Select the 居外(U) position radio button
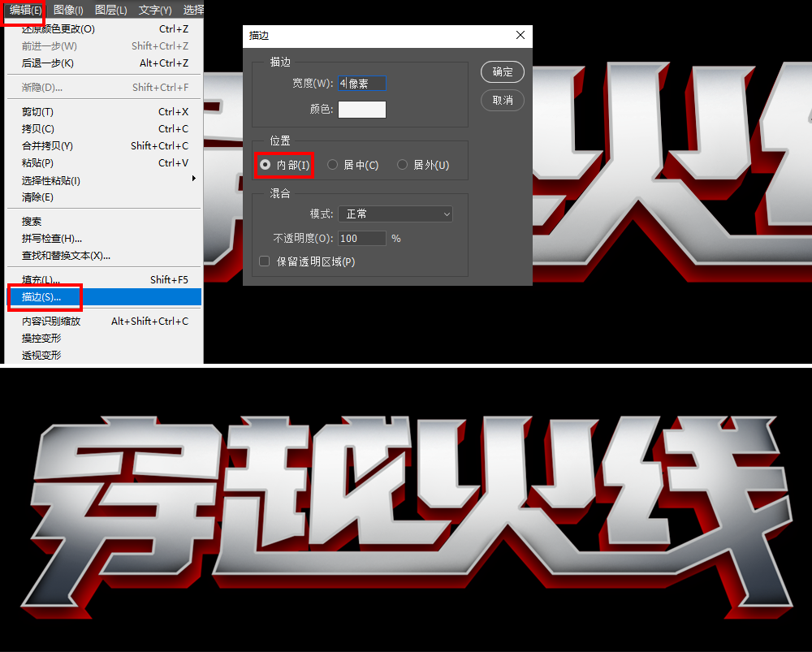Viewport: 812px width, 652px height. point(403,165)
